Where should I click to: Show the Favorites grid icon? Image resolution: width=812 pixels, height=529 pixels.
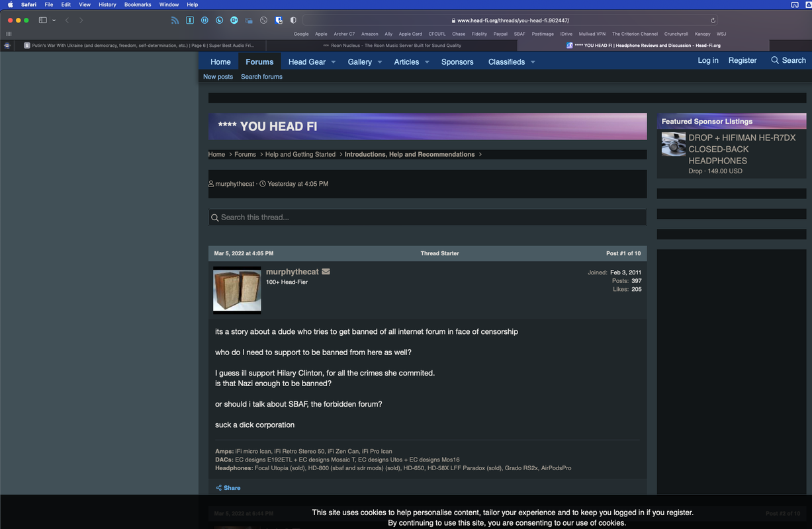(x=9, y=34)
